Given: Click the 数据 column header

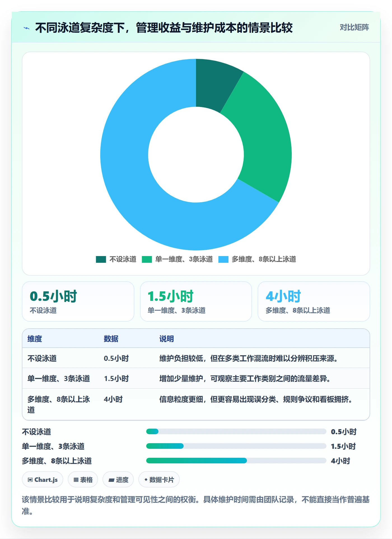Looking at the screenshot, I should coord(111,339).
